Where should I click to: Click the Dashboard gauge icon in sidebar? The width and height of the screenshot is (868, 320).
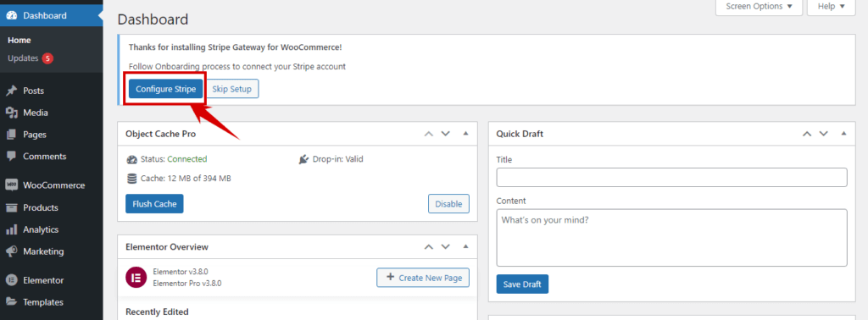(11, 15)
